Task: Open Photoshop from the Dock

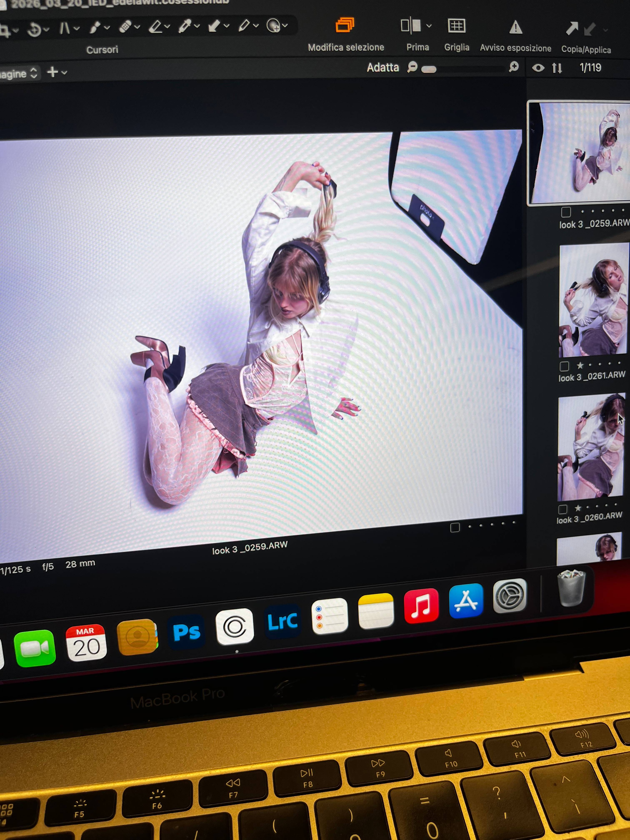Action: 186,632
